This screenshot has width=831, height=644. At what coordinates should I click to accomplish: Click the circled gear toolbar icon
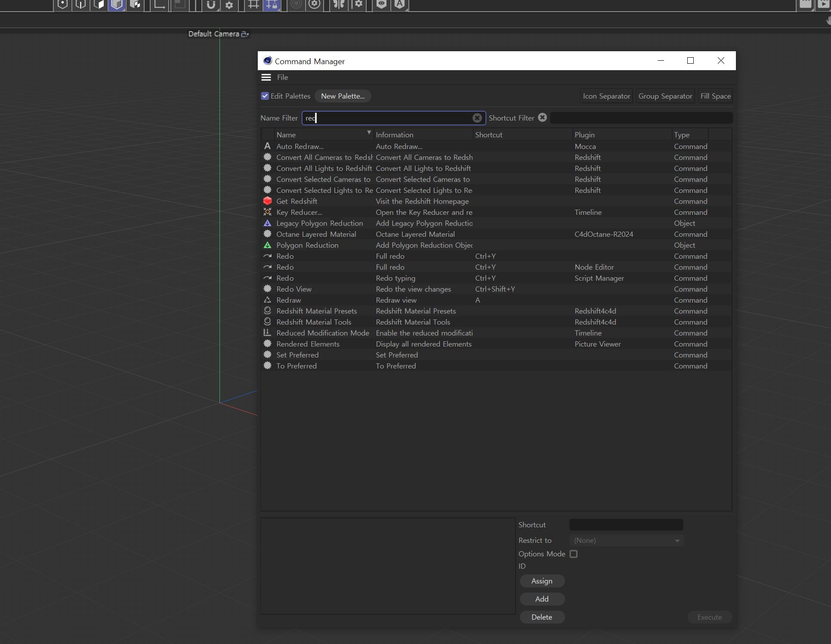[x=315, y=5]
